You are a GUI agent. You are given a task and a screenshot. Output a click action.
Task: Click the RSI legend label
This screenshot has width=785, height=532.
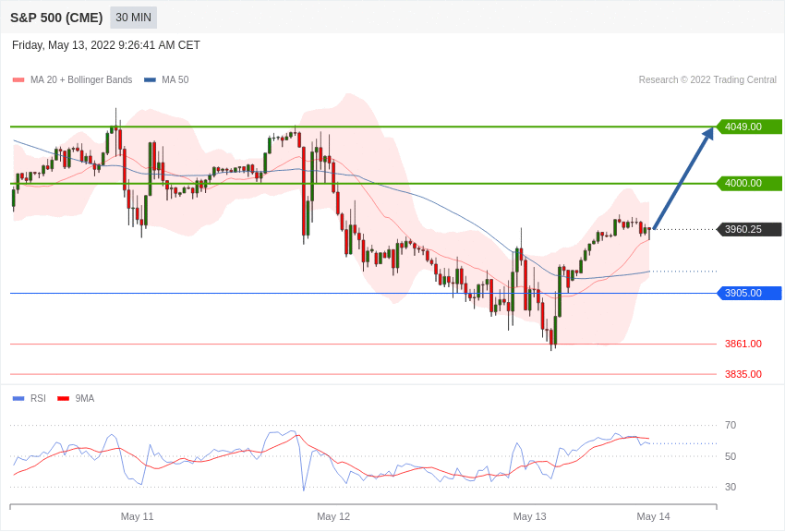(38, 398)
